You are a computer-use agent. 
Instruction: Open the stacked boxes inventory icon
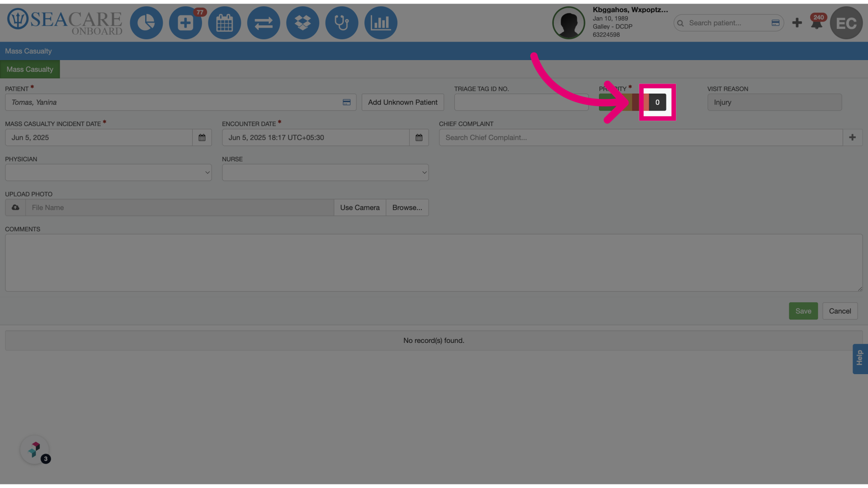(x=302, y=23)
